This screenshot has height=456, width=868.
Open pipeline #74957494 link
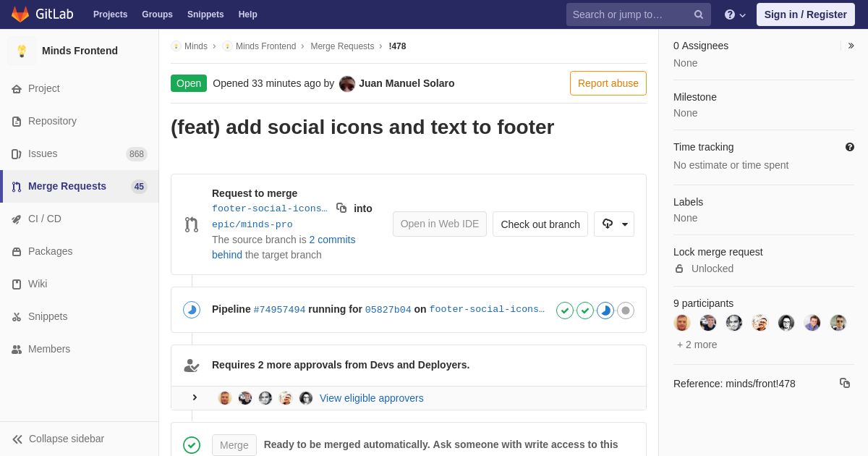(x=279, y=310)
